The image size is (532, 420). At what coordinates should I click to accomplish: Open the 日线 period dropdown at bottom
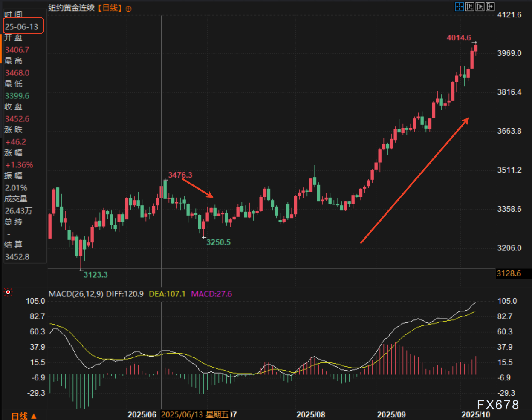point(23,416)
